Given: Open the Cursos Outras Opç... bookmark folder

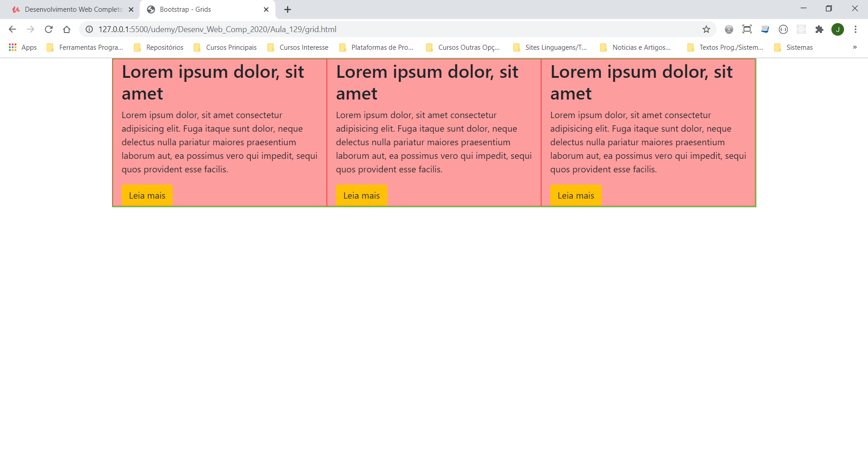Looking at the screenshot, I should point(463,48).
